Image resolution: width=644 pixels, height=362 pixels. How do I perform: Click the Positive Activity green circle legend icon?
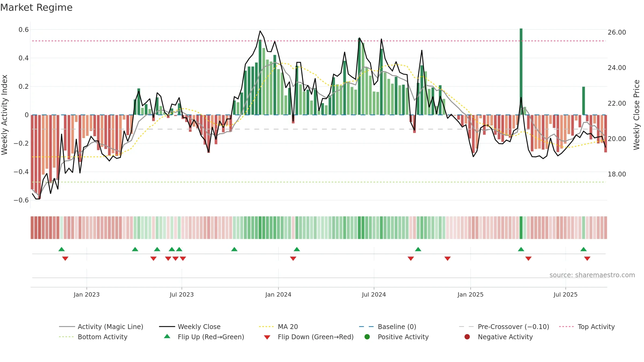click(367, 337)
